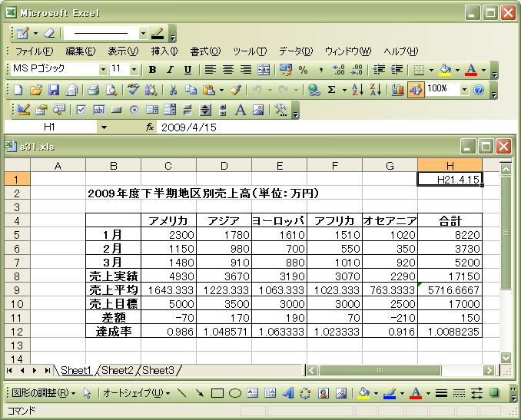Toggle italic formatting

171,70
